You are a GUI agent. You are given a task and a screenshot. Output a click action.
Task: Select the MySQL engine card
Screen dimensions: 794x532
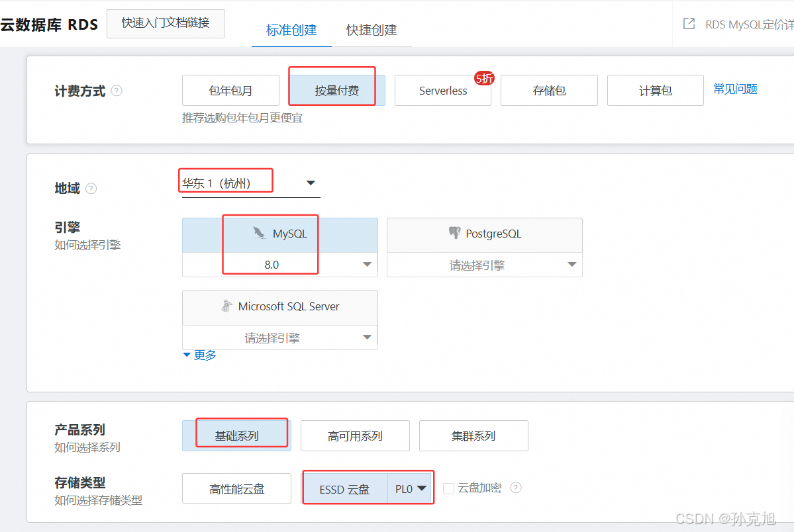[x=279, y=235]
